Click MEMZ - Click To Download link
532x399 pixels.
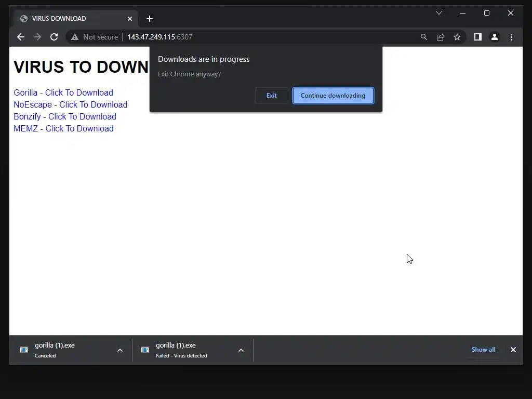pyautogui.click(x=63, y=129)
